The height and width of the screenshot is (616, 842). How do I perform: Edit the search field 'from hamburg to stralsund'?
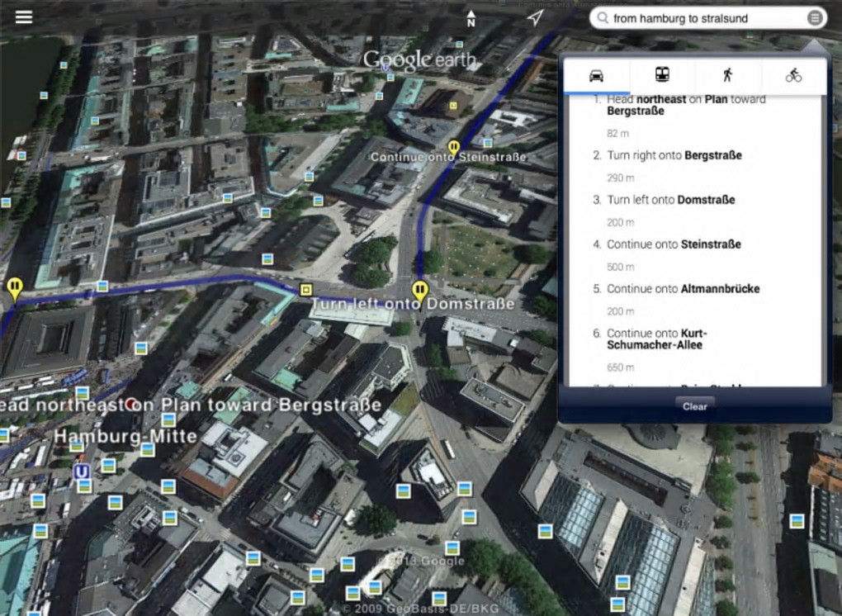coord(707,18)
